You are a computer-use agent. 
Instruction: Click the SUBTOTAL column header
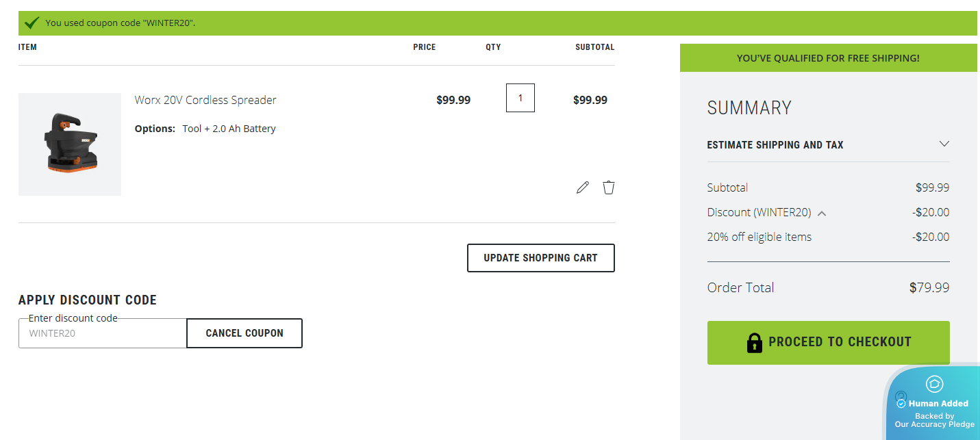[x=594, y=47]
